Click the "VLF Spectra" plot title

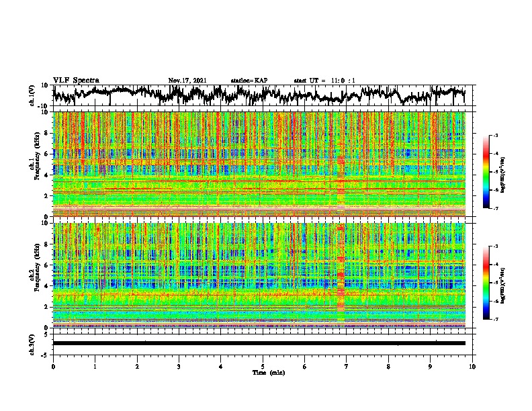coord(76,81)
